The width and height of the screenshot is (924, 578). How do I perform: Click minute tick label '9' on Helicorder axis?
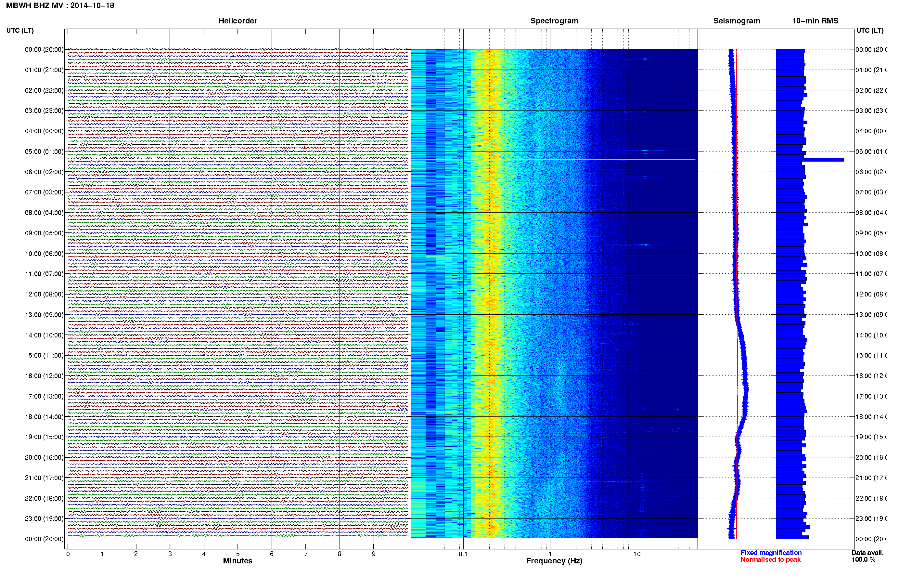point(374,554)
